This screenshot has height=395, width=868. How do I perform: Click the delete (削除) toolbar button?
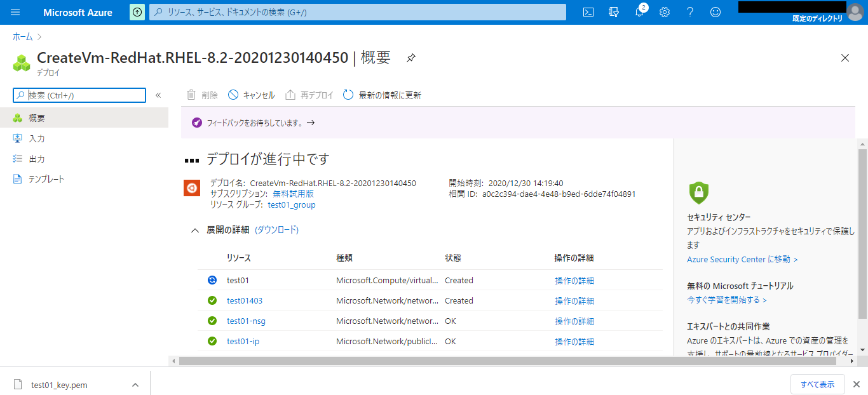point(202,95)
